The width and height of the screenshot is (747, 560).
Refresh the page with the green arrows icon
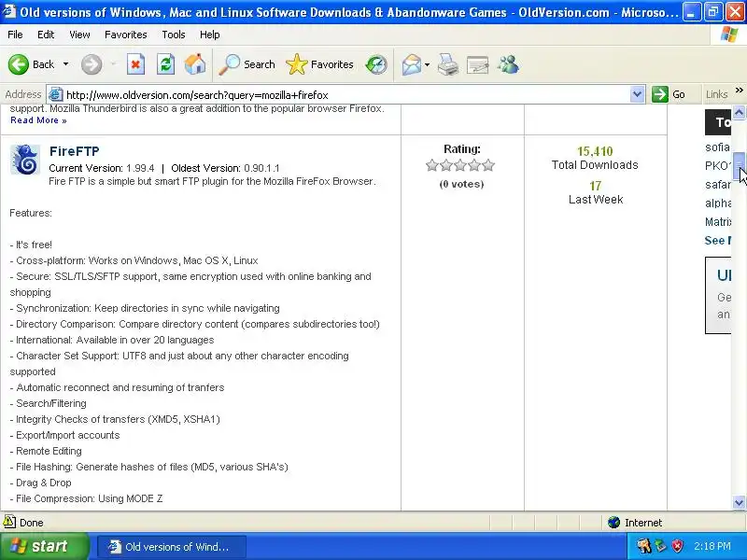point(165,64)
